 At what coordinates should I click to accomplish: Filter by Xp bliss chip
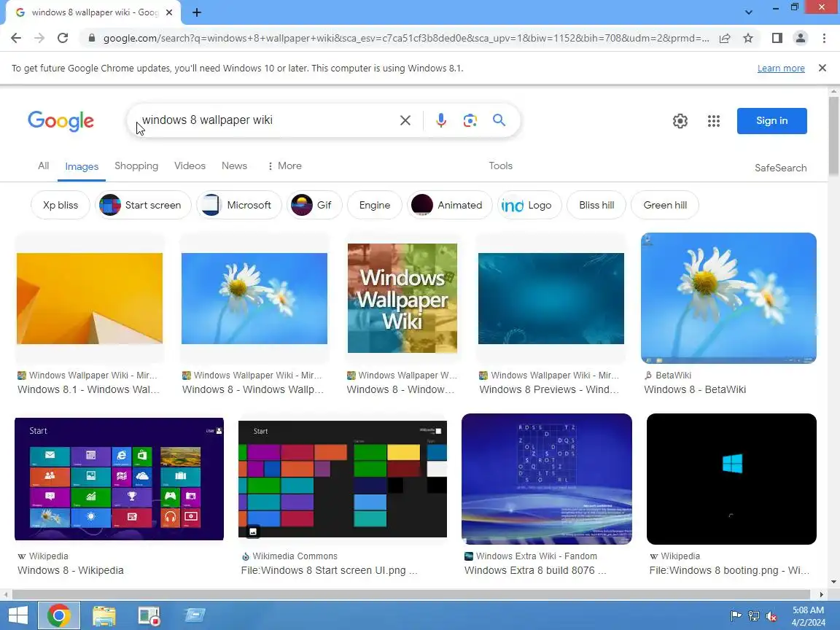coord(61,205)
